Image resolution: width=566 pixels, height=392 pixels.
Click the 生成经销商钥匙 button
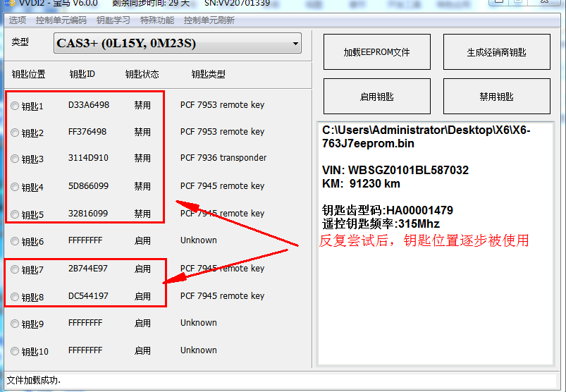496,52
